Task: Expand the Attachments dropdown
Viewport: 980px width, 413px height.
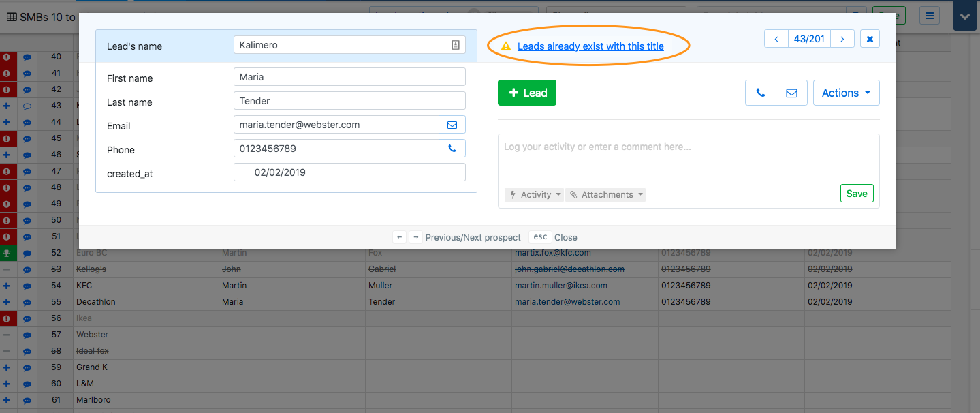Action: pyautogui.click(x=605, y=195)
